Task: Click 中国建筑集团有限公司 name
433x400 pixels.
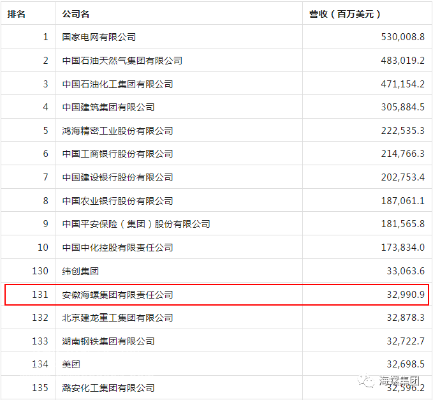Action: 108,107
